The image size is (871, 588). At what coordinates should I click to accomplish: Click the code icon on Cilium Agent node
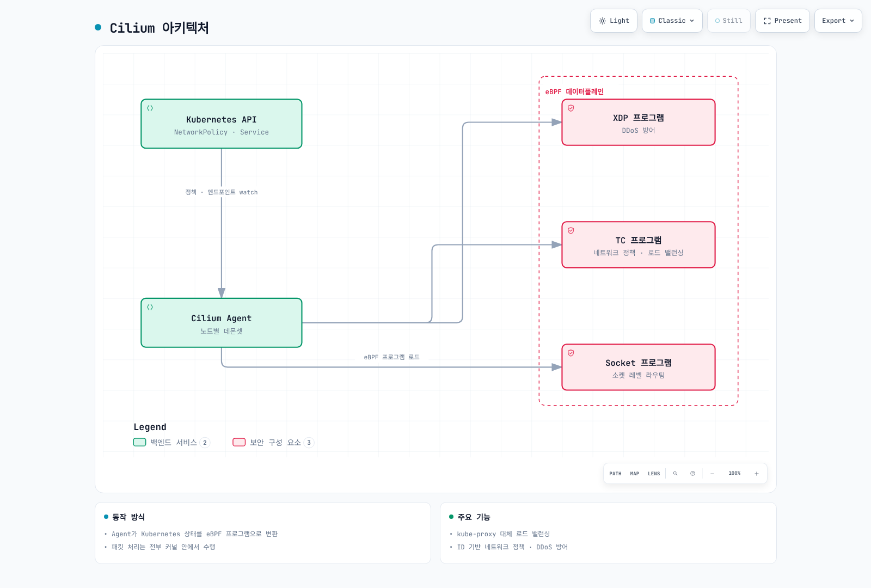(x=150, y=307)
